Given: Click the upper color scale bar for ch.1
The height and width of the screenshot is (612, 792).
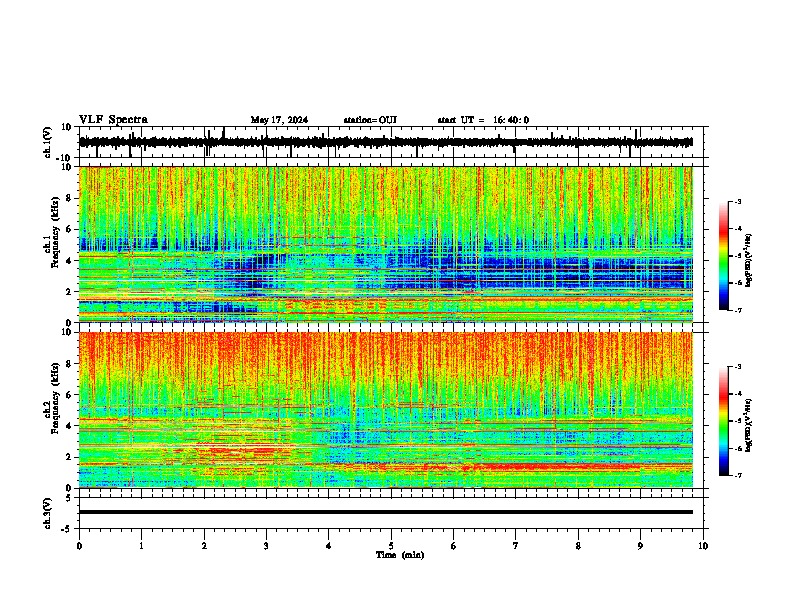Looking at the screenshot, I should (x=723, y=256).
